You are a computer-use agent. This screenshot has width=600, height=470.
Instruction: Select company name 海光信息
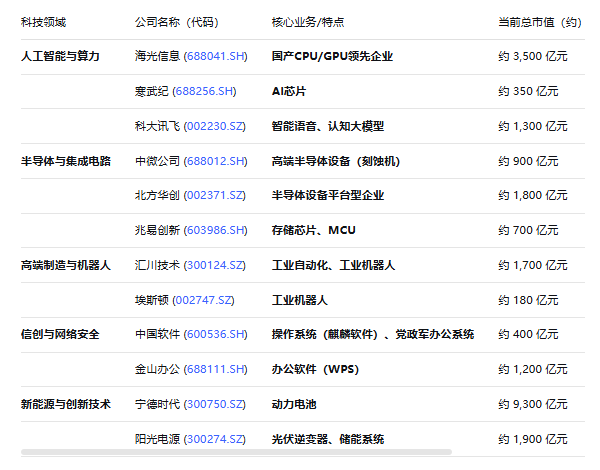[x=157, y=56]
